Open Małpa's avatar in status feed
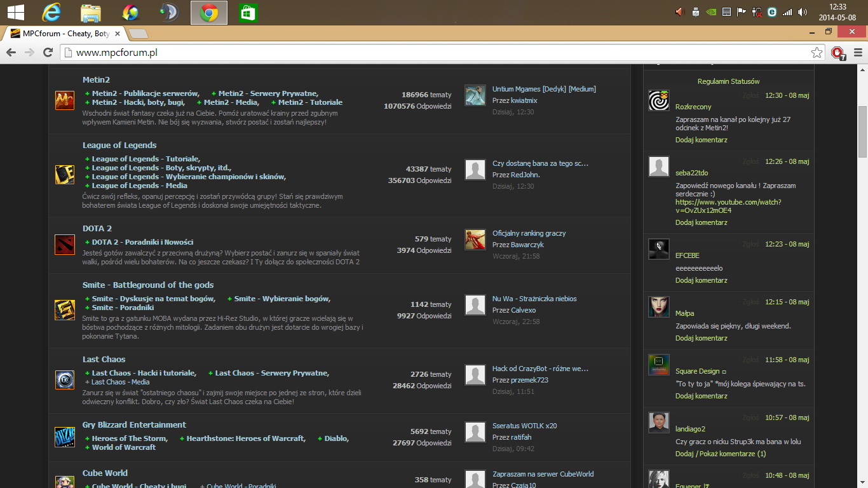Viewport: 868px width, 488px height. pos(659,307)
